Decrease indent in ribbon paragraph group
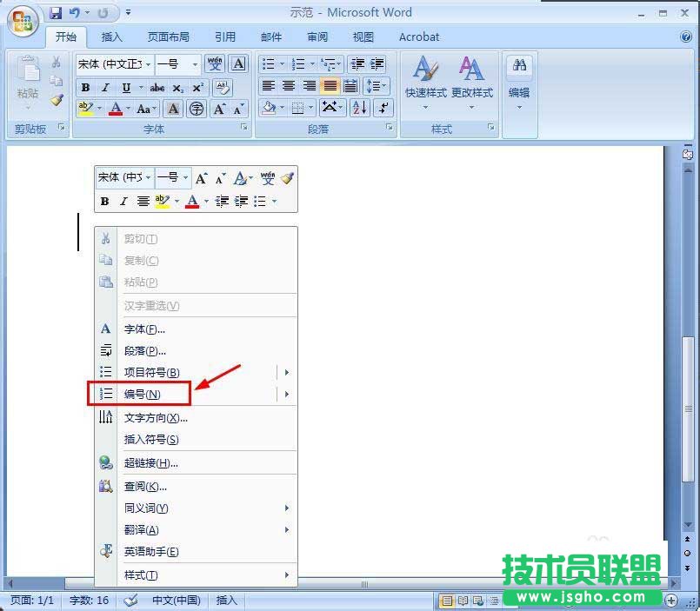Image resolution: width=700 pixels, height=611 pixels. point(357,63)
